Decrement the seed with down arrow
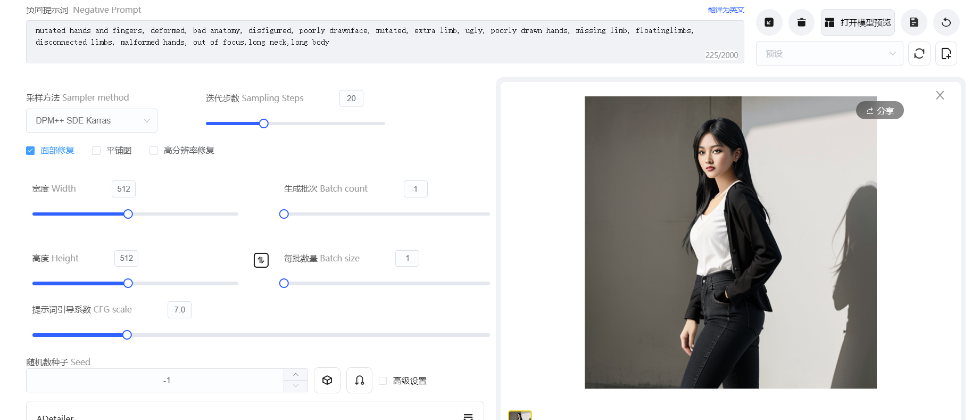Viewport: 980px width, 420px height. coord(296,386)
